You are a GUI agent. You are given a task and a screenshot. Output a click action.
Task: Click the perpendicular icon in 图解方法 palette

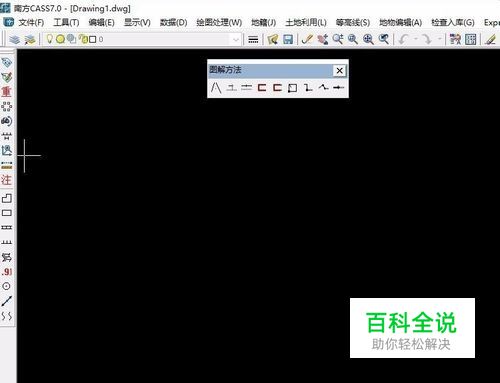pos(231,88)
